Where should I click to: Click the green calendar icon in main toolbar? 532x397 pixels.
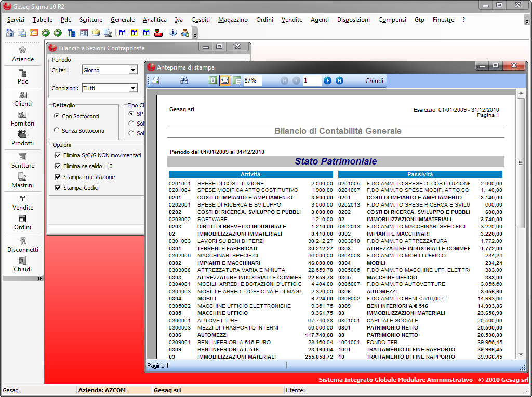(147, 33)
